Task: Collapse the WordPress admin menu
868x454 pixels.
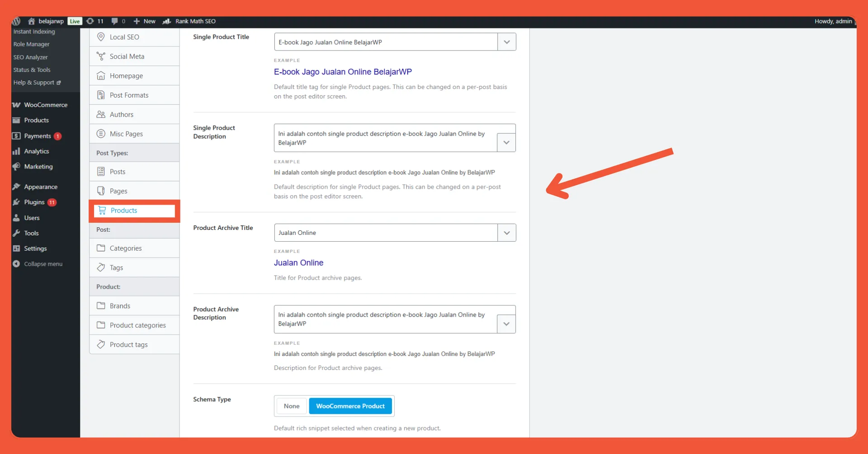Action: [x=38, y=263]
